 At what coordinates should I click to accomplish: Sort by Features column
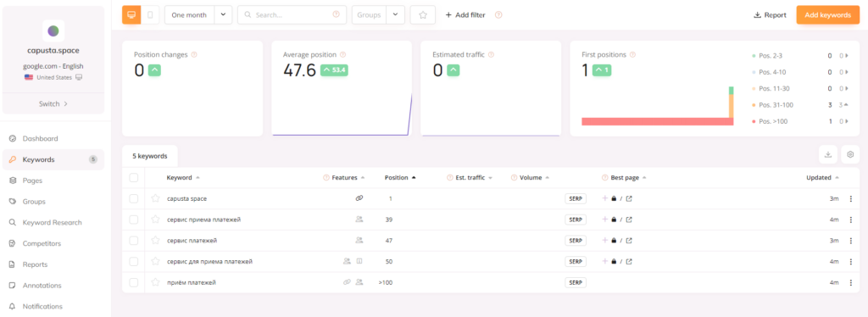coord(348,178)
